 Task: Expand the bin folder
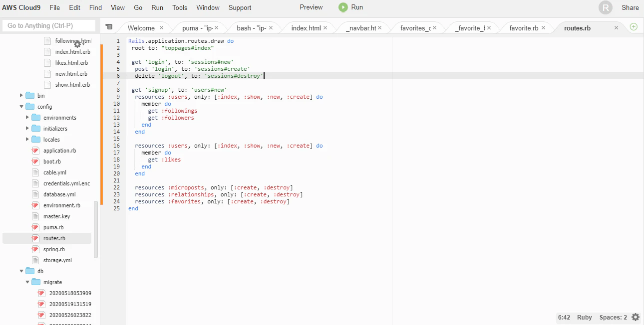[21, 96]
